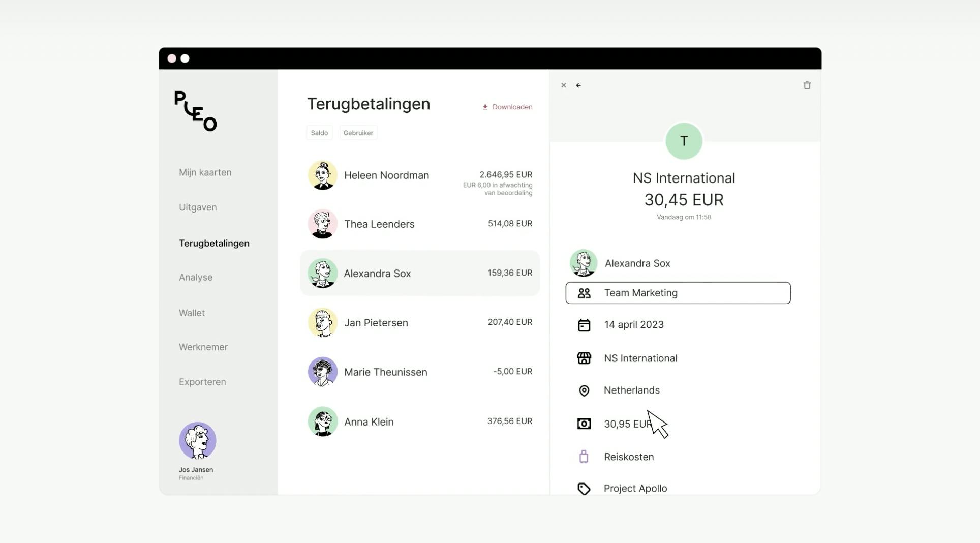This screenshot has width=980, height=543.
Task: Click the luggage icon beside Reiskosten
Action: pyautogui.click(x=584, y=457)
